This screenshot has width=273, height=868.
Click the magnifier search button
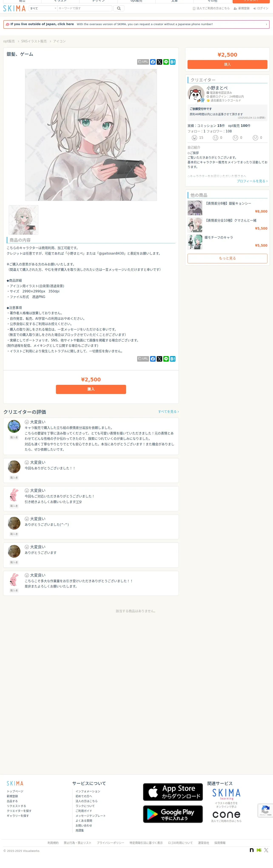119,9
